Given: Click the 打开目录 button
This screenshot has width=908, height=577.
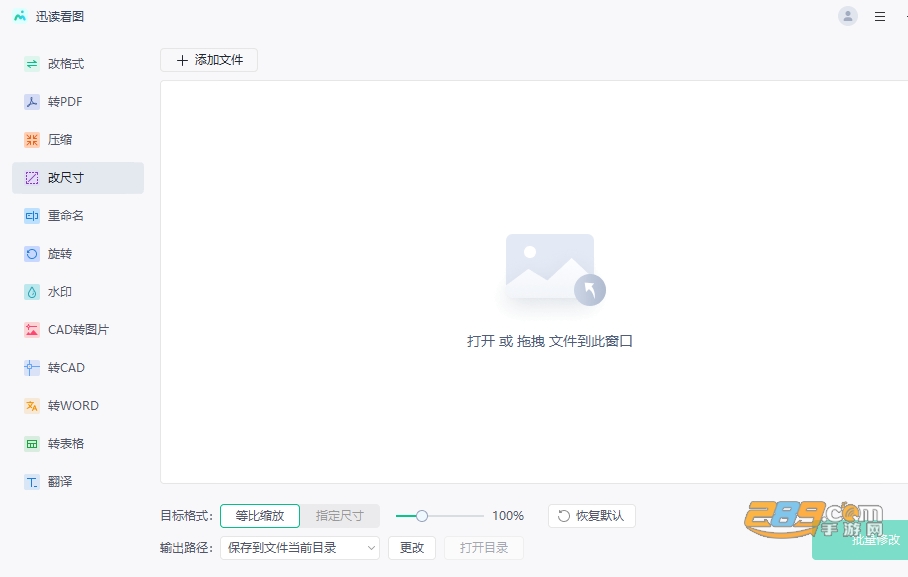Looking at the screenshot, I should (484, 548).
